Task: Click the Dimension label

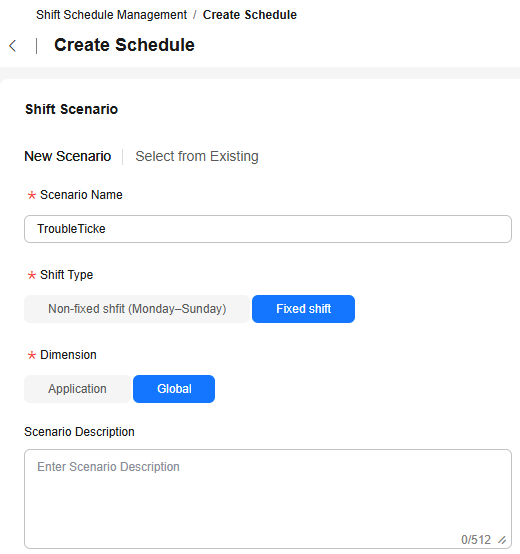Action: click(x=68, y=355)
